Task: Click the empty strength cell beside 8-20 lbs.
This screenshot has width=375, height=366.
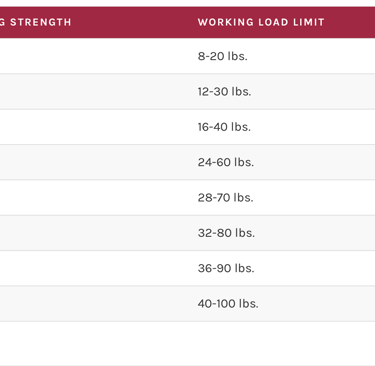Action: [x=93, y=56]
